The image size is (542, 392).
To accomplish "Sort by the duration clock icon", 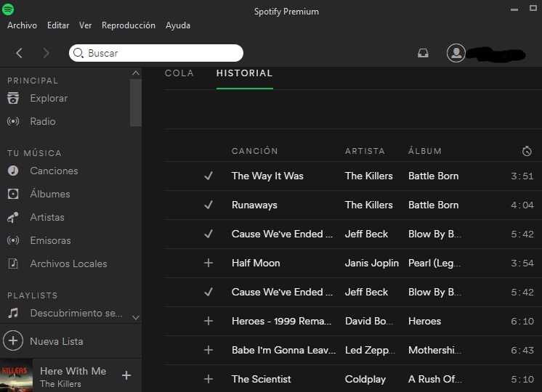I will [527, 151].
